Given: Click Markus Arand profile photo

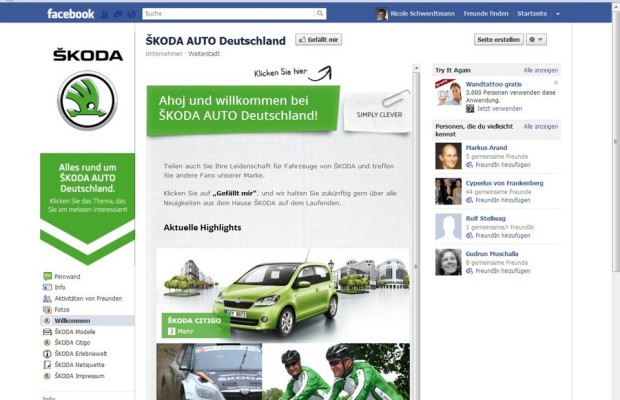Looking at the screenshot, I should tap(448, 156).
